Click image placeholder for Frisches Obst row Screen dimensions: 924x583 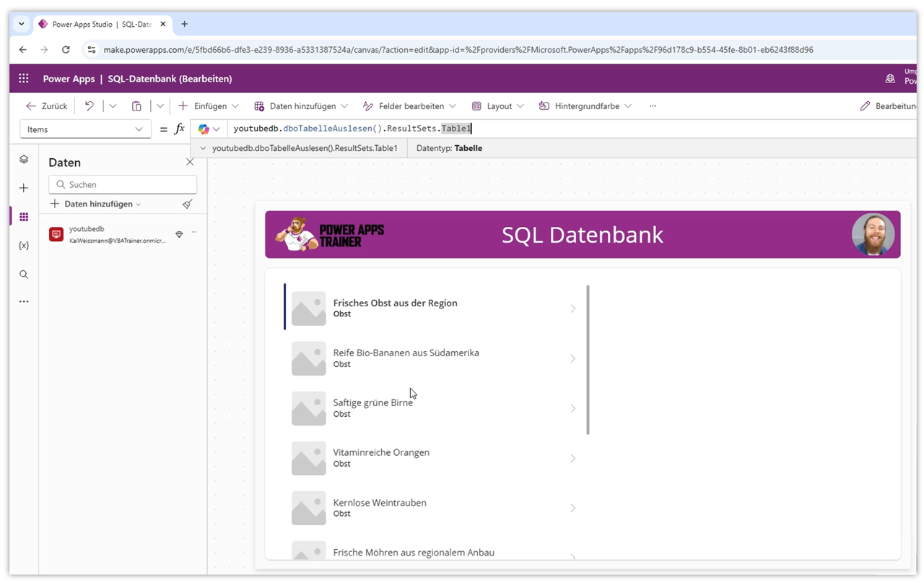tap(309, 308)
